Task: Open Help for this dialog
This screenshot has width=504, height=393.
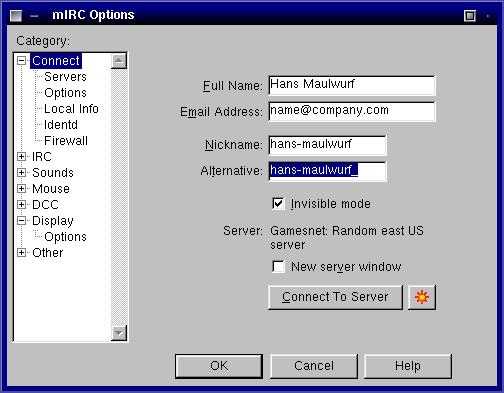Action: tap(408, 366)
